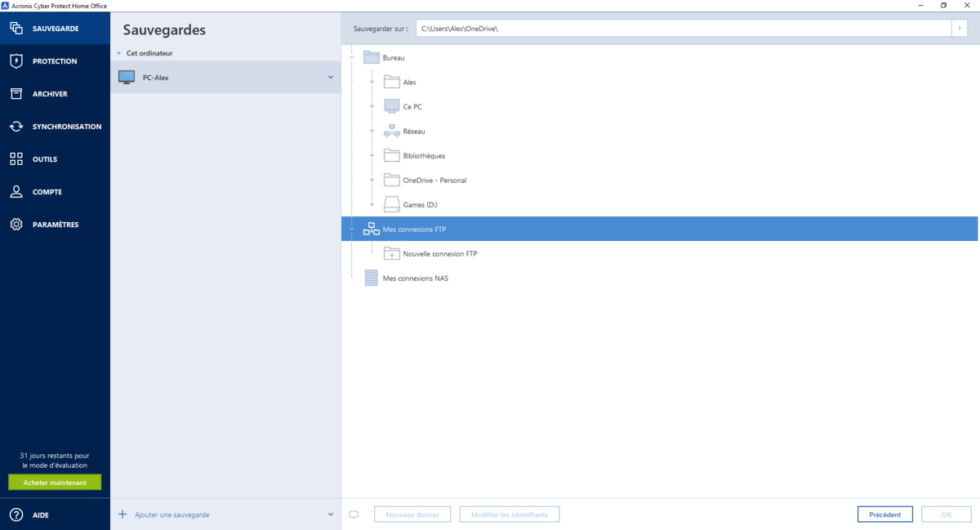This screenshot has width=980, height=530.
Task: Click the Nouveau dossier button
Action: pyautogui.click(x=412, y=514)
